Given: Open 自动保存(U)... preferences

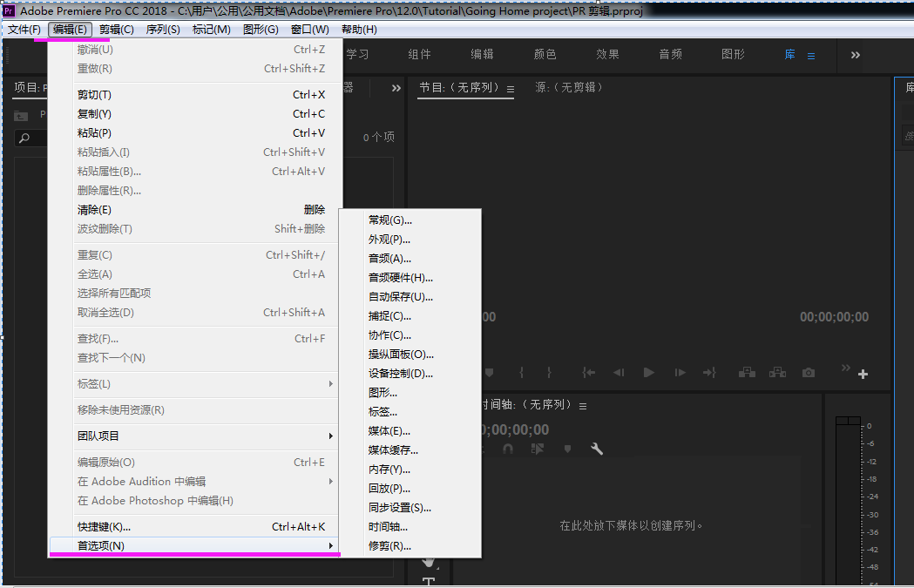Looking at the screenshot, I should tap(410, 297).
